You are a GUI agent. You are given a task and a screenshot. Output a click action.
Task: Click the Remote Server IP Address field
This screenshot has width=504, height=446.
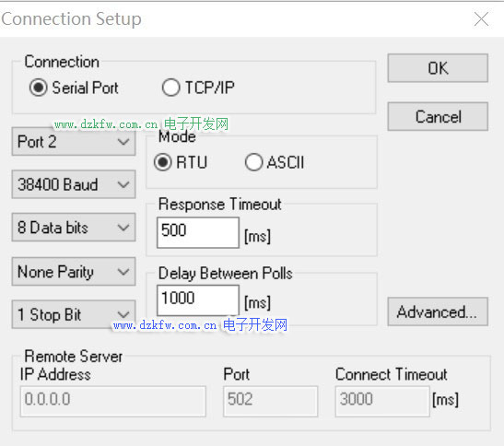pos(113,402)
